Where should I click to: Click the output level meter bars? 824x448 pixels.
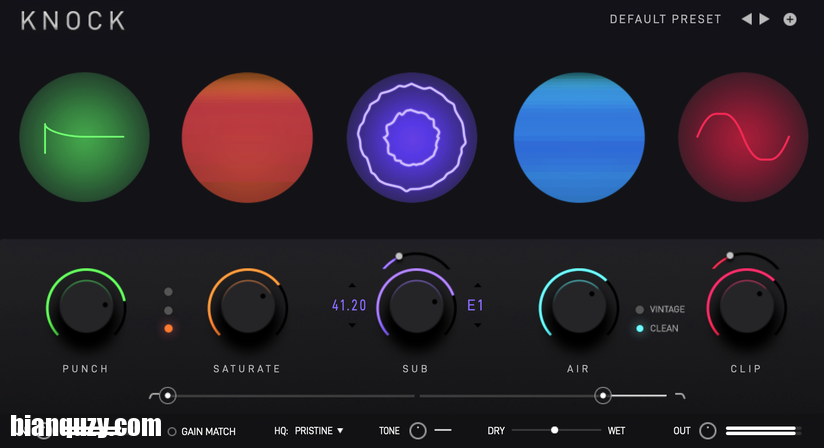pos(763,431)
